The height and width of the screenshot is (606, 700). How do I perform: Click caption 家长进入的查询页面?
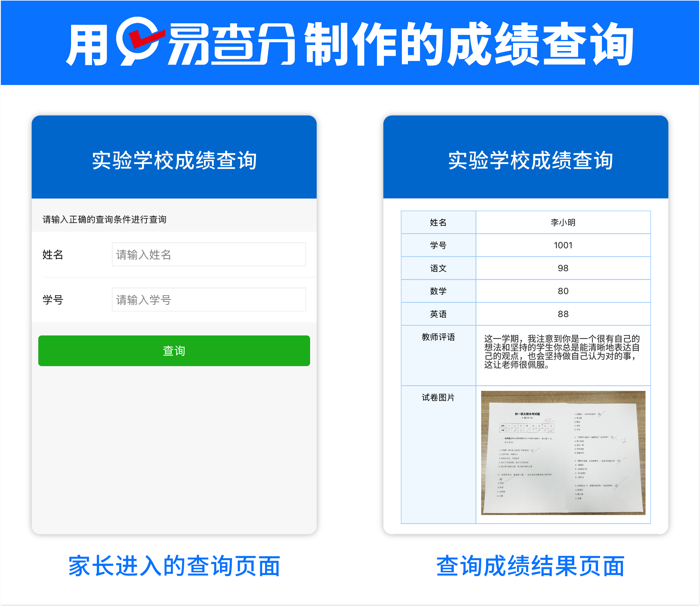point(174,566)
